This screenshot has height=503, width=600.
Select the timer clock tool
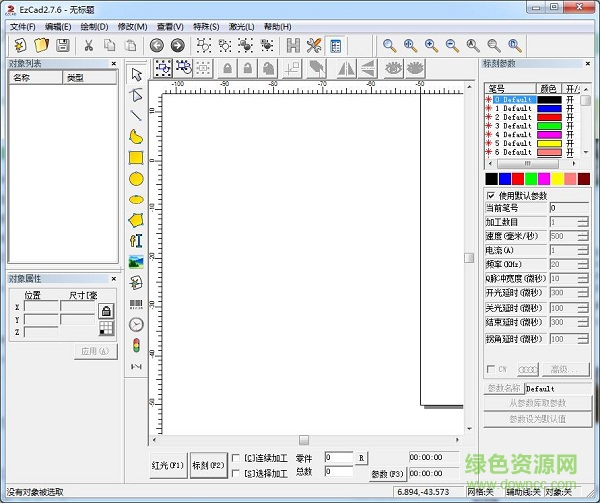[136, 324]
